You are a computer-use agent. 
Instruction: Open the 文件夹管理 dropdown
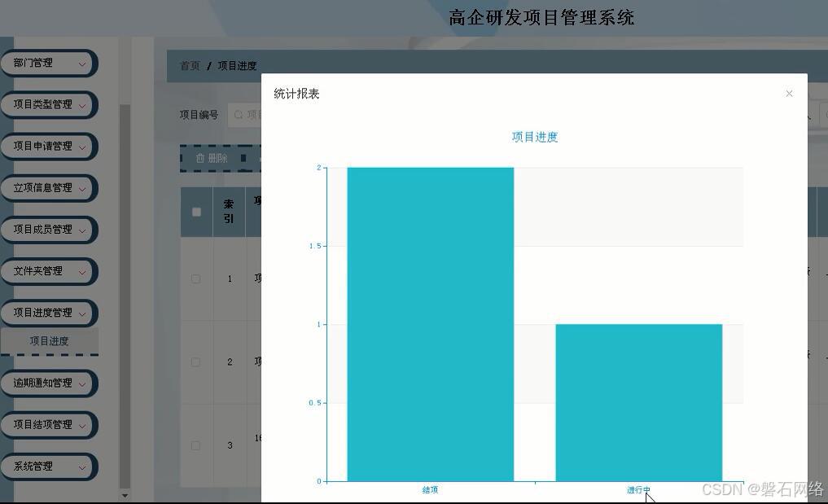coord(49,271)
